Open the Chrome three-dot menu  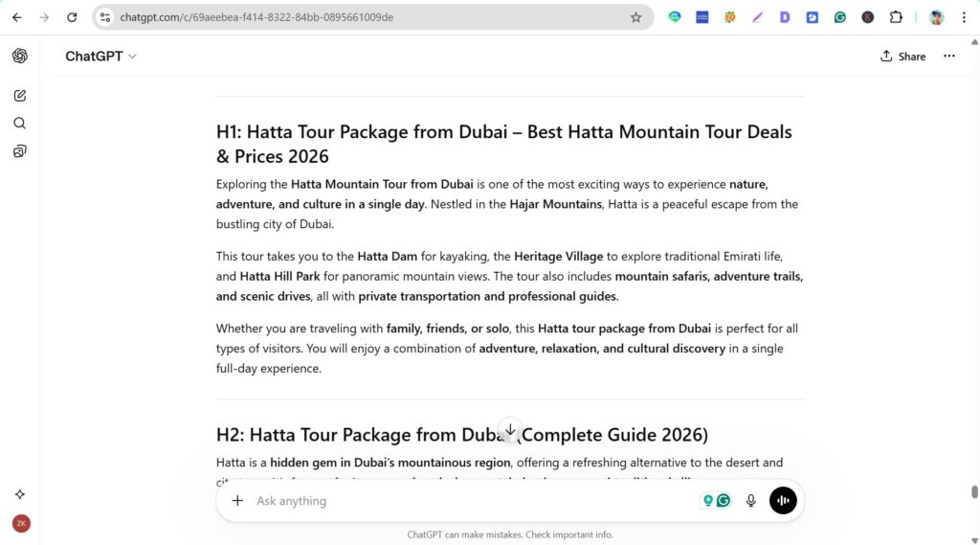[964, 17]
